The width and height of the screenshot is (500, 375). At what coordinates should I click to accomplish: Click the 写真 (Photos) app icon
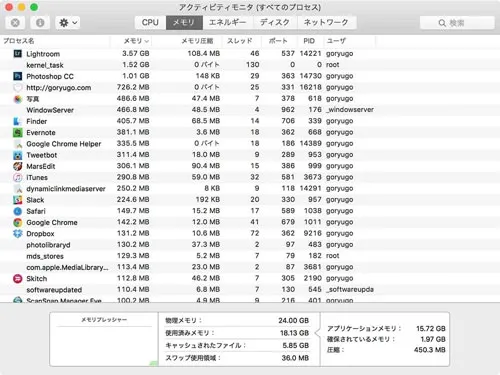(18, 99)
